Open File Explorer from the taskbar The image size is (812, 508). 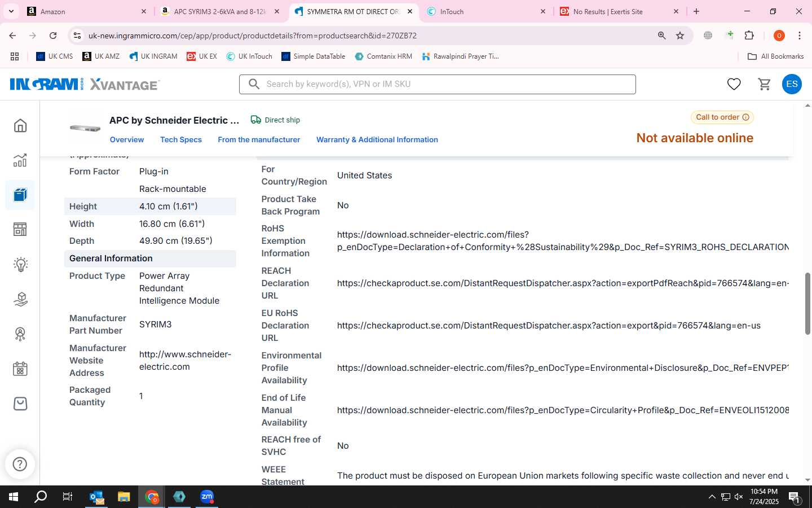[123, 497]
